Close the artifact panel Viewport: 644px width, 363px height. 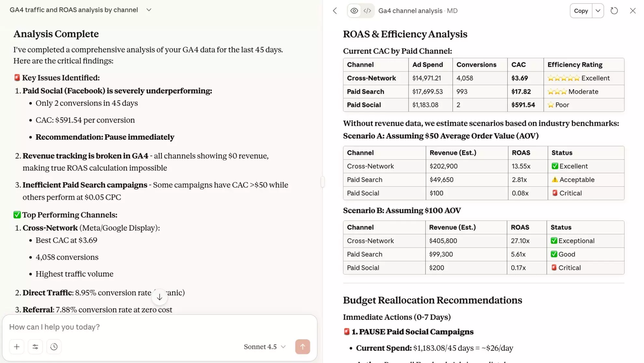click(x=632, y=10)
